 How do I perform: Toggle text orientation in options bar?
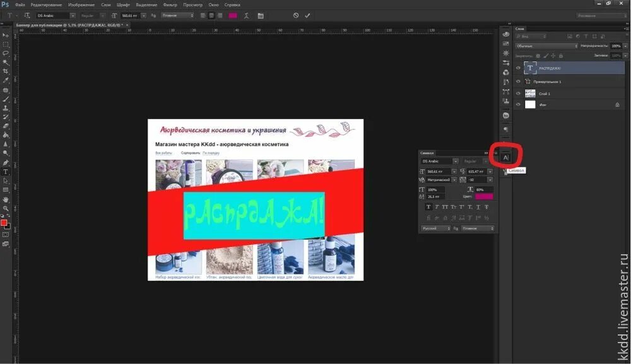[27, 15]
